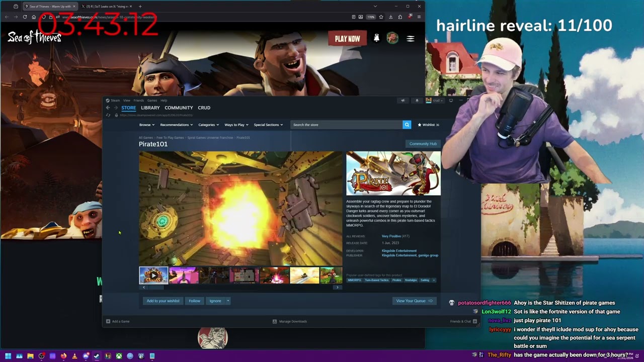The height and width of the screenshot is (362, 644).
Task: Go back with Steam's back arrow
Action: click(x=108, y=108)
